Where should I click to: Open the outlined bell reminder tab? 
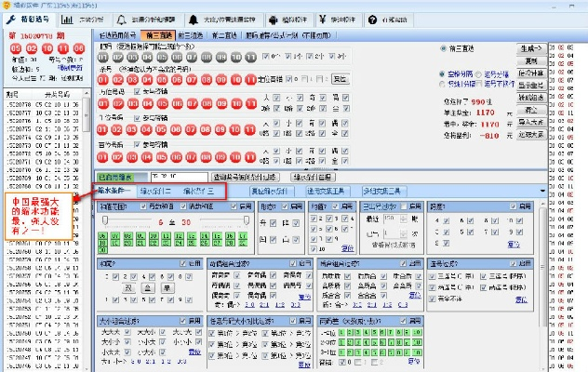(147, 20)
